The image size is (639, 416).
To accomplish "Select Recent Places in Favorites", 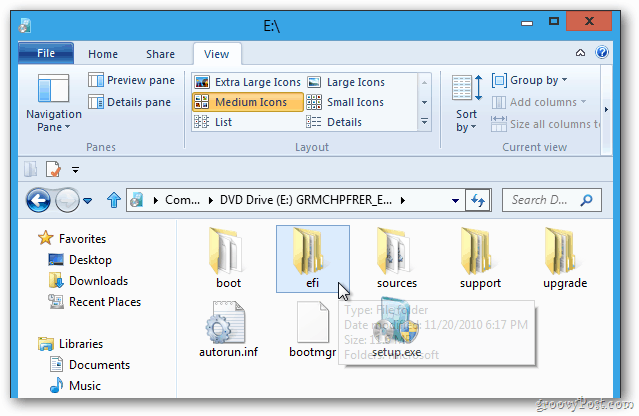I will coord(95,302).
